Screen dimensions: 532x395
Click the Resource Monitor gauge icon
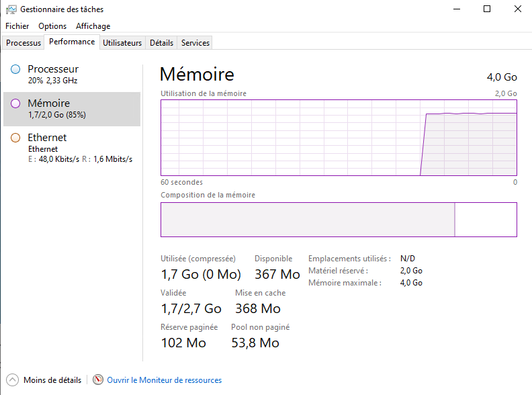pos(98,380)
